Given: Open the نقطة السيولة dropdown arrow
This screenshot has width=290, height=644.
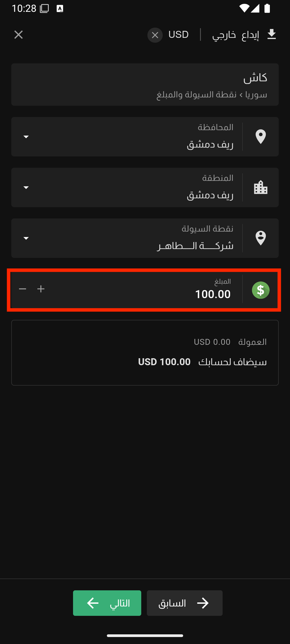Looking at the screenshot, I should 26,238.
